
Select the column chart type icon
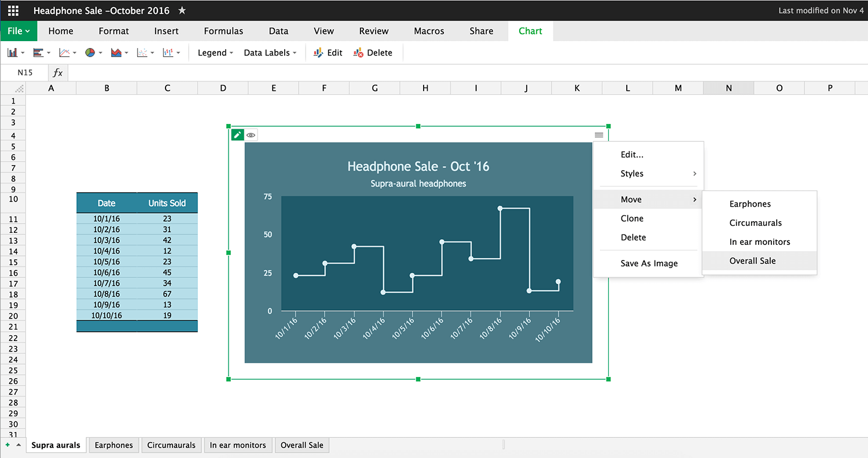pyautogui.click(x=13, y=53)
